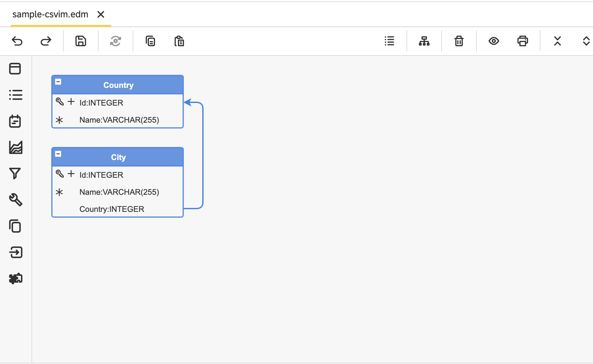Close the sample-csvim.edm tab
Screen dimensions: 593x364
tap(101, 14)
